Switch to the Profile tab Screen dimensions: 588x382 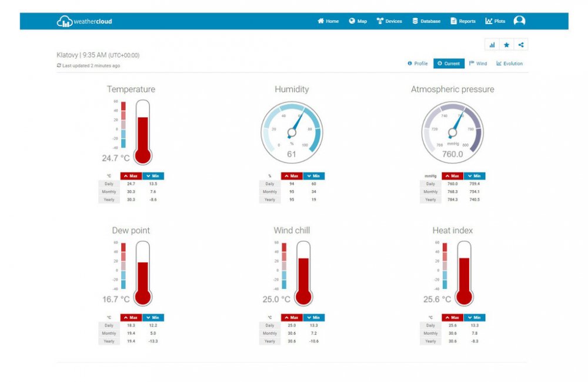pos(418,64)
